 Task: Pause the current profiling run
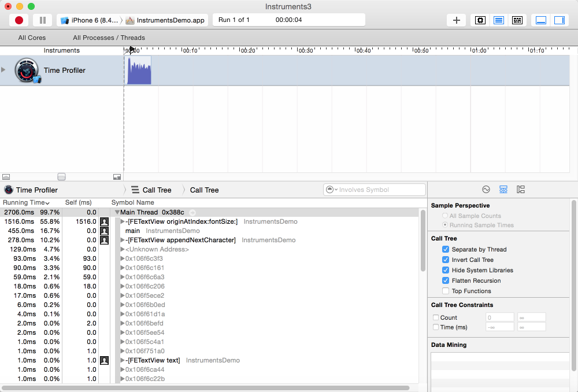click(42, 20)
